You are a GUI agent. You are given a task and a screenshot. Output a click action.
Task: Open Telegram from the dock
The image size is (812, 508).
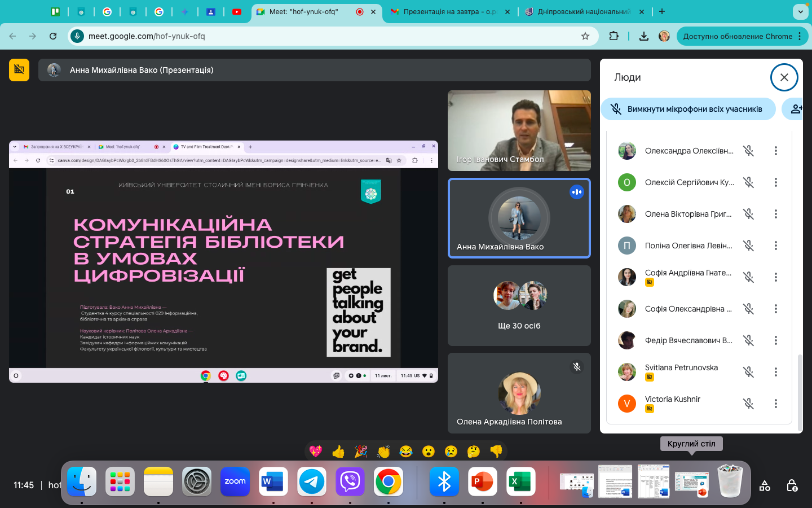tap(312, 481)
